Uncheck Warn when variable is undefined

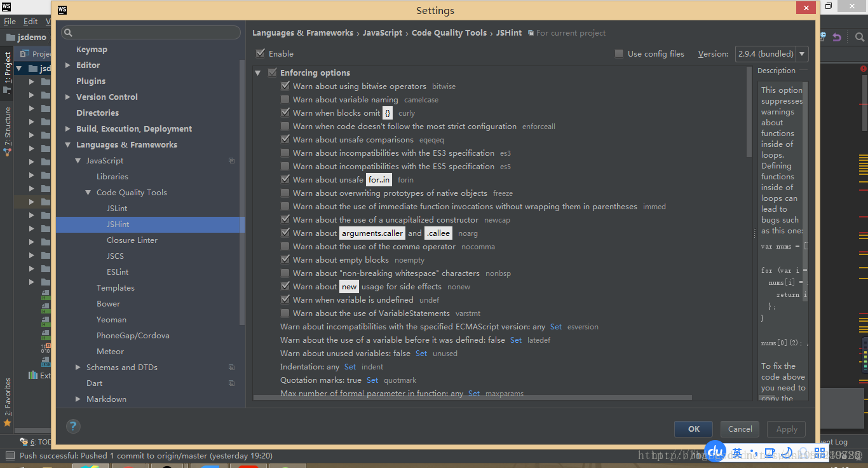pyautogui.click(x=285, y=299)
